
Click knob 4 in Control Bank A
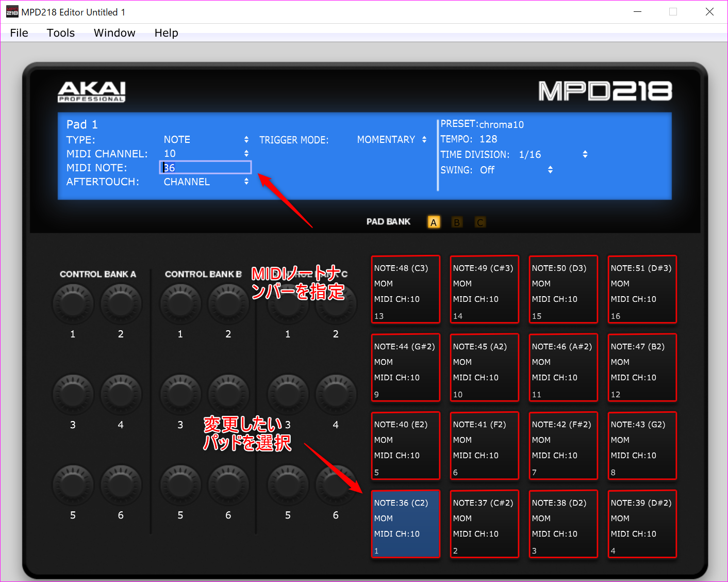(121, 395)
